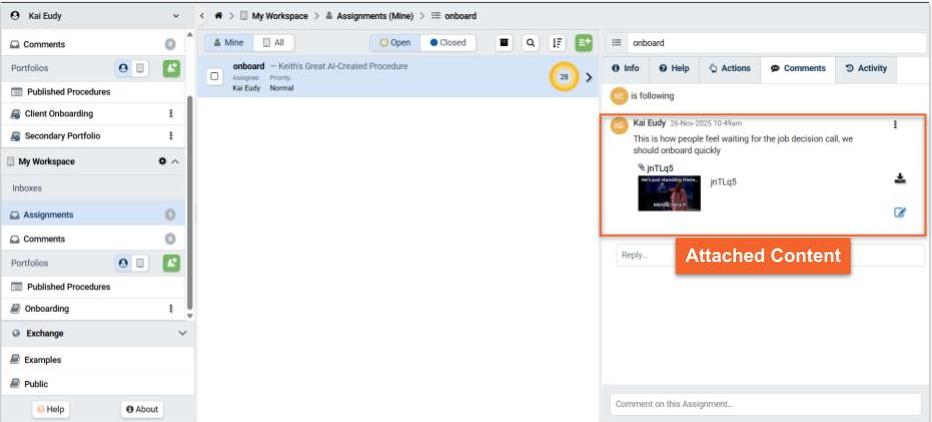Download the jnTLq5 attachment

899,179
